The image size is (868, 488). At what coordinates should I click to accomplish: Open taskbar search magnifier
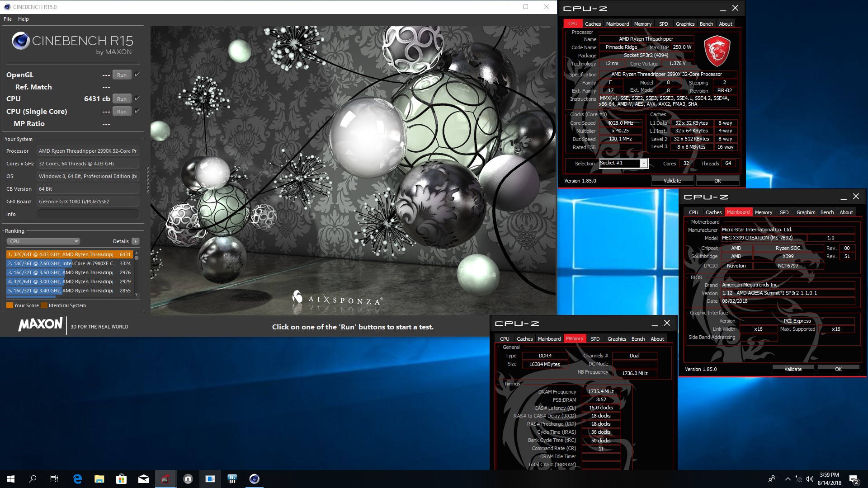tap(33, 479)
